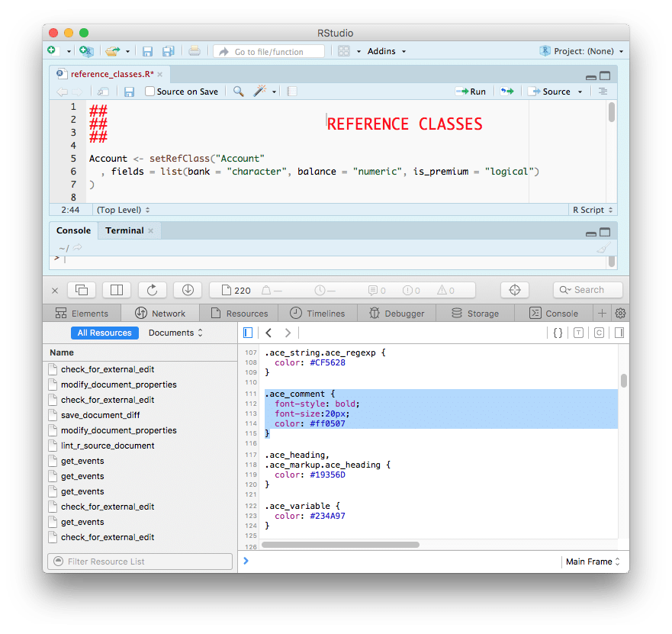
Task: Click the Show in new window icon
Action: pyautogui.click(x=103, y=92)
